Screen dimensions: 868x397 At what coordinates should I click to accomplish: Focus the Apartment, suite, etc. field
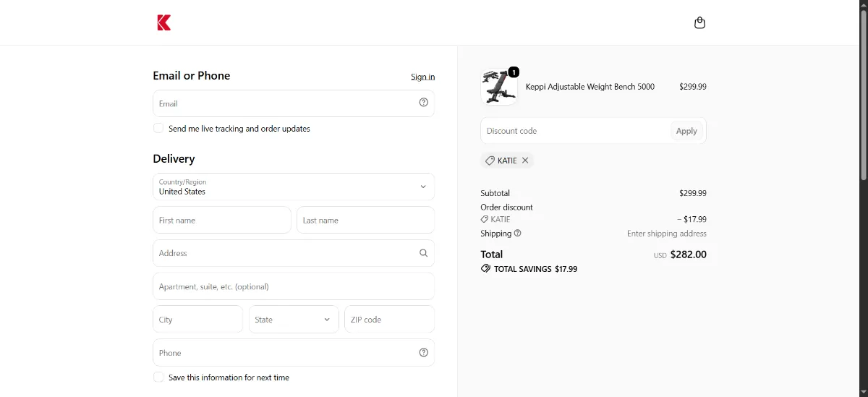(294, 286)
